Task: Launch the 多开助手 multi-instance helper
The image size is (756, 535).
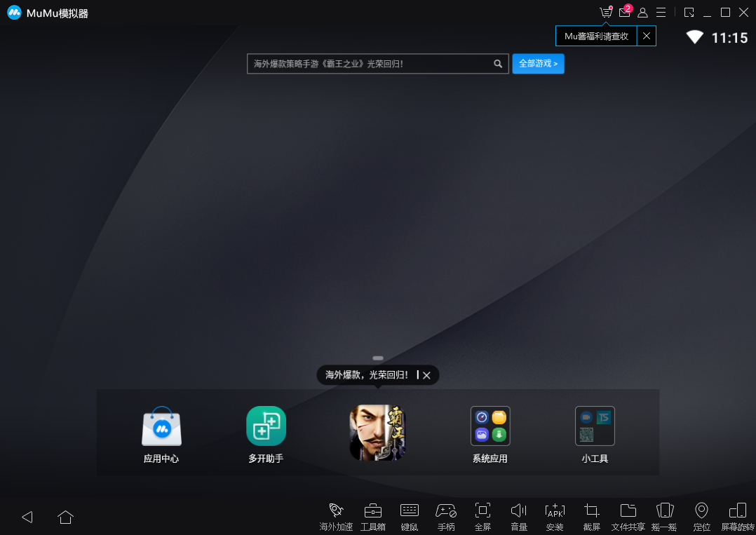Action: pos(266,426)
